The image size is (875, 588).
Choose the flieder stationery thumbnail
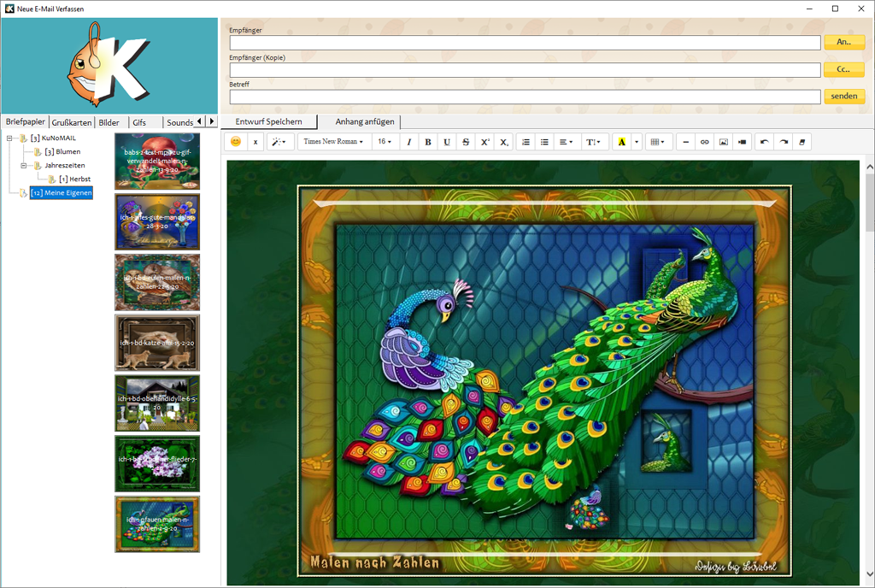[157, 464]
